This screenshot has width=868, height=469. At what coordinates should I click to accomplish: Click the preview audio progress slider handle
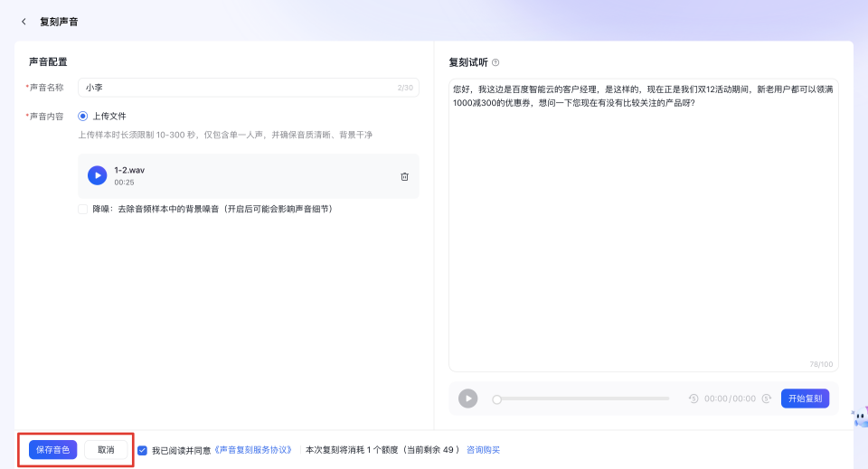click(496, 399)
